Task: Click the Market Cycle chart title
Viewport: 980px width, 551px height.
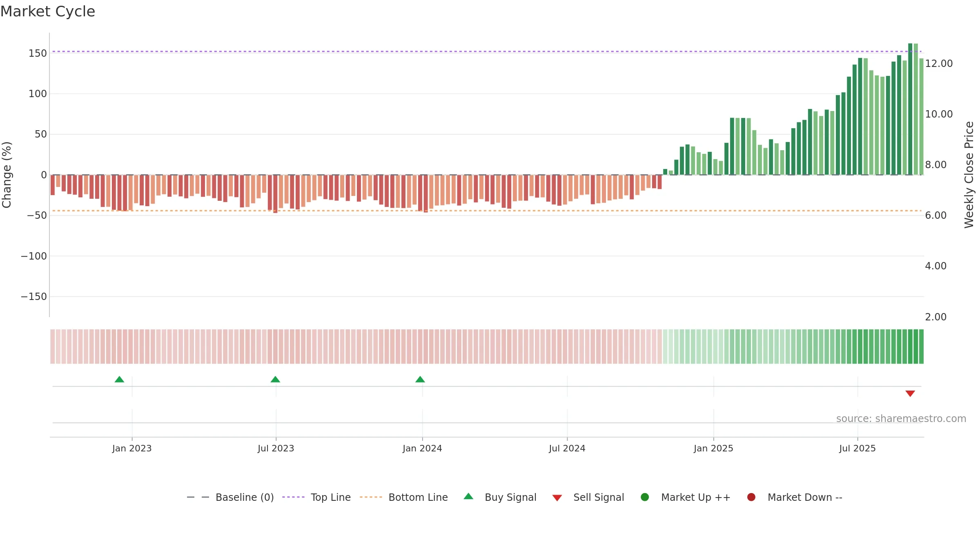Action: point(48,11)
